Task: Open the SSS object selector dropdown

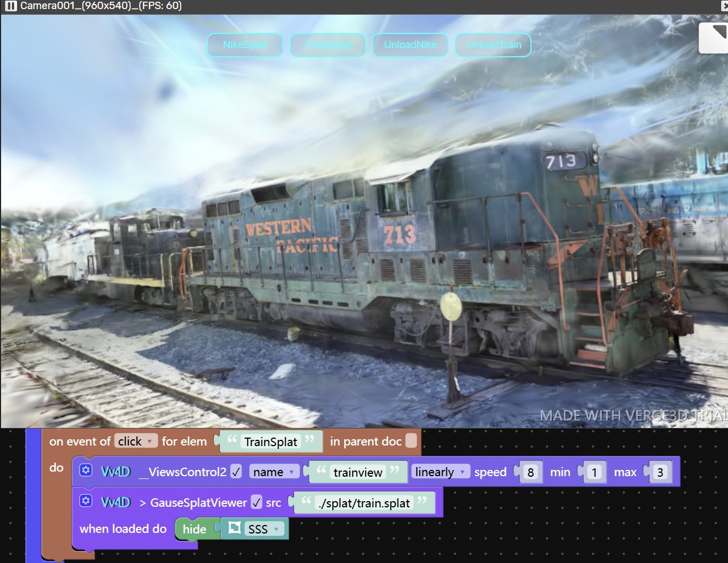Action: pos(265,529)
